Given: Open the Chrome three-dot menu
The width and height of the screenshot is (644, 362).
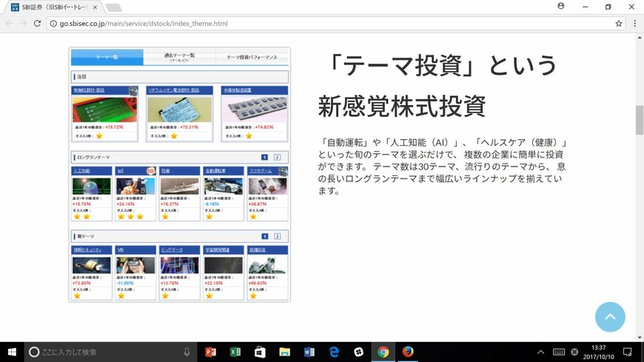Looking at the screenshot, I should (x=635, y=23).
